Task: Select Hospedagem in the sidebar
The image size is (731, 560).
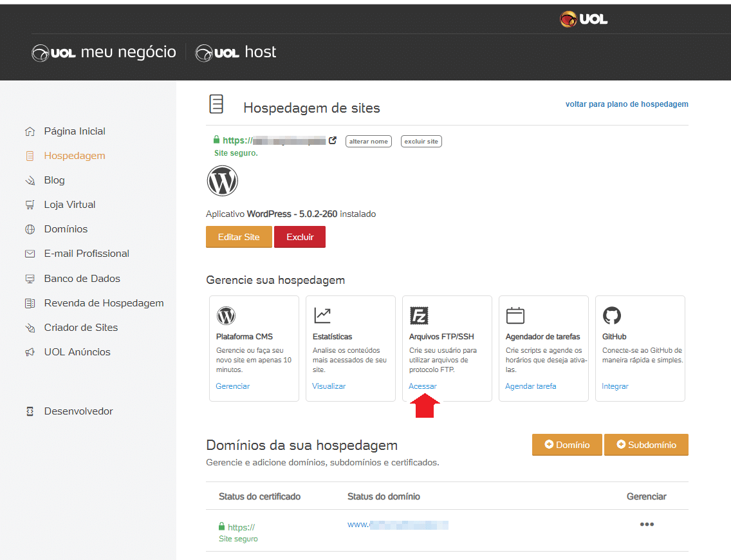Action: (x=75, y=156)
